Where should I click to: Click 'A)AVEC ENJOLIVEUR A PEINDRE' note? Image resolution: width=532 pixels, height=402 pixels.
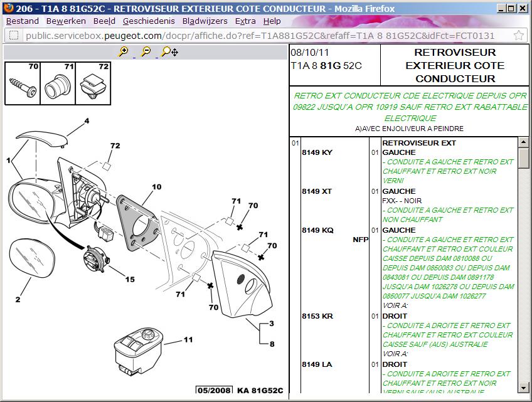point(409,129)
